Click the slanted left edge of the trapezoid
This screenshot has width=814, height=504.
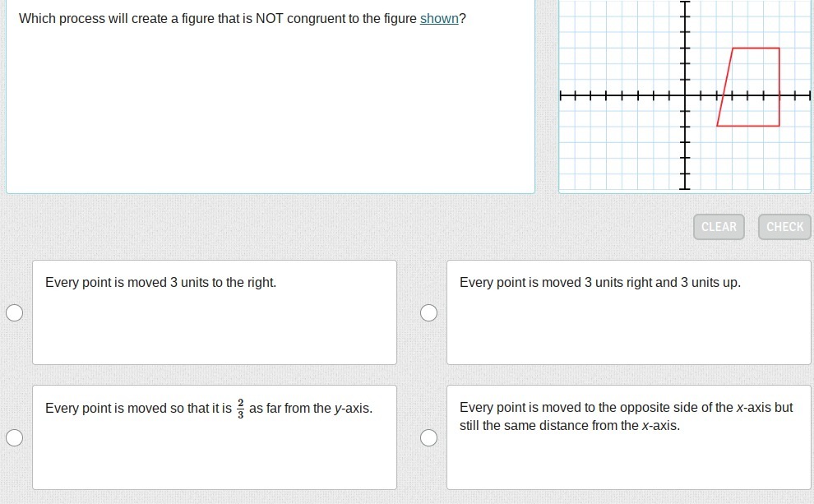[x=724, y=87]
